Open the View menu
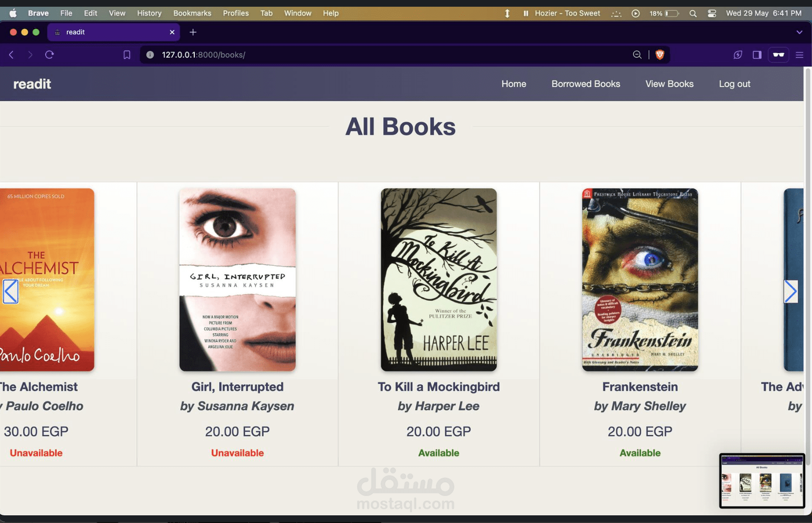This screenshot has width=812, height=523. (117, 13)
